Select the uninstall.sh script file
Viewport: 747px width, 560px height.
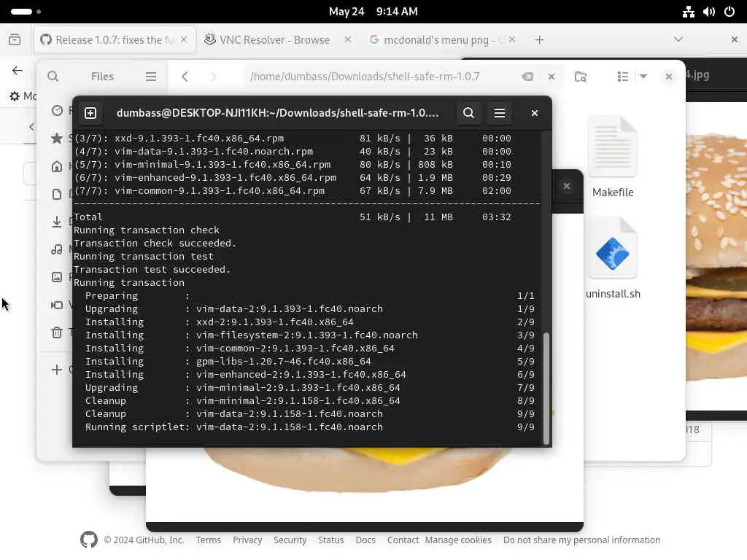coord(613,259)
